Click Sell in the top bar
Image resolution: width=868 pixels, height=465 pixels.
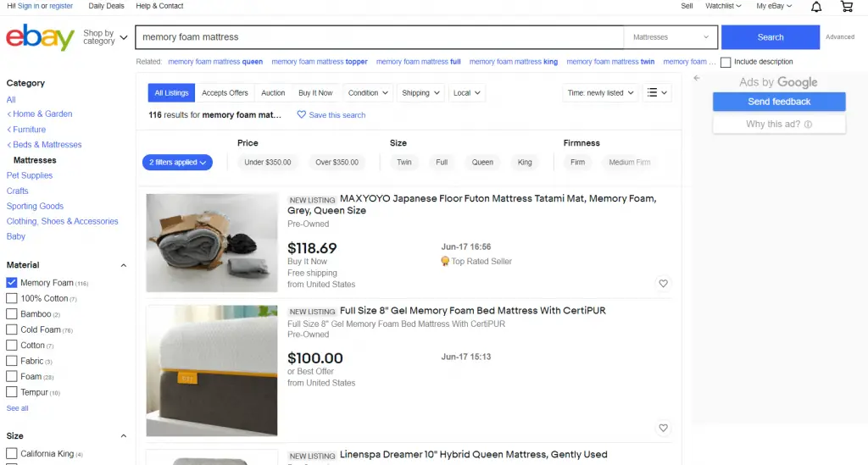687,6
